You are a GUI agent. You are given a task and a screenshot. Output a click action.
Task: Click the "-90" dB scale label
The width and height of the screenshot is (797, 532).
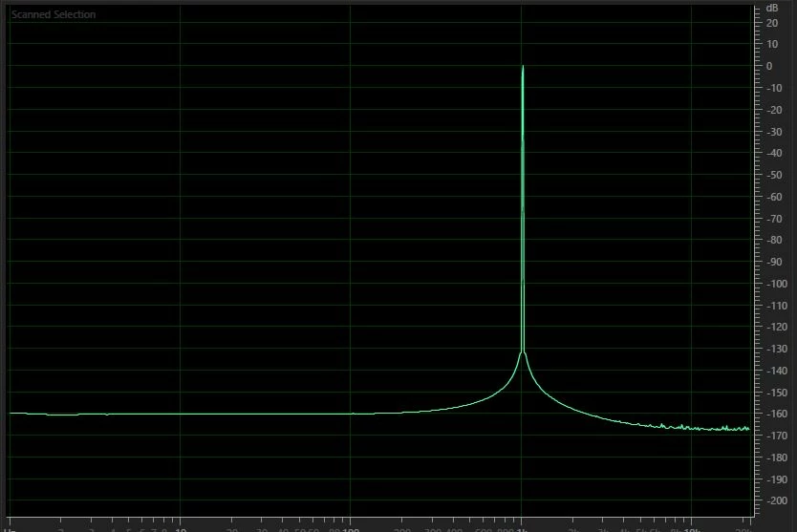click(774, 262)
